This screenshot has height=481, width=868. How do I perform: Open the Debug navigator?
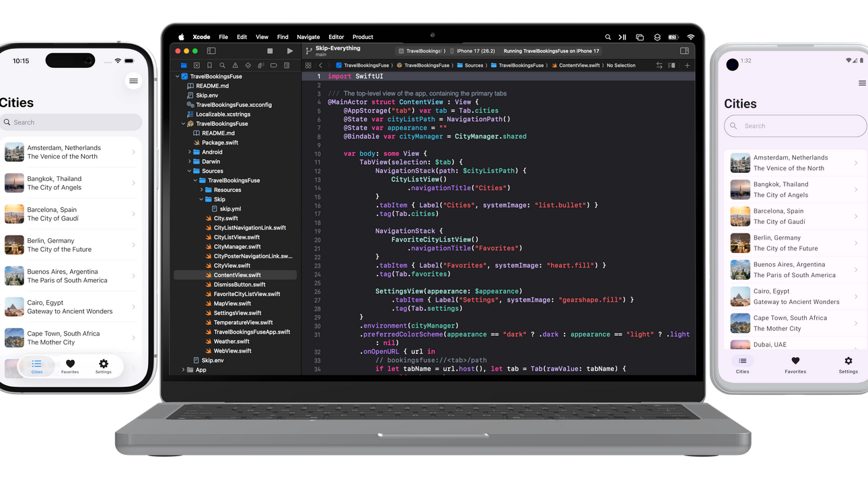click(x=260, y=66)
